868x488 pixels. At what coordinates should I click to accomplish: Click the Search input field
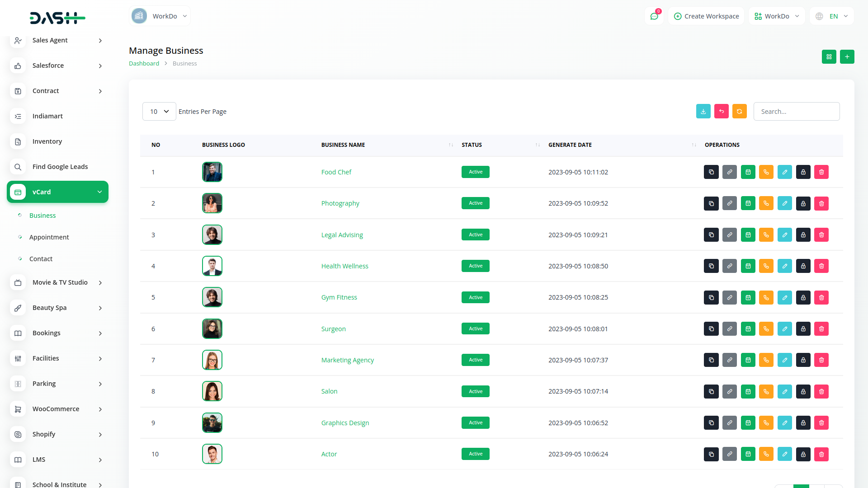(796, 112)
